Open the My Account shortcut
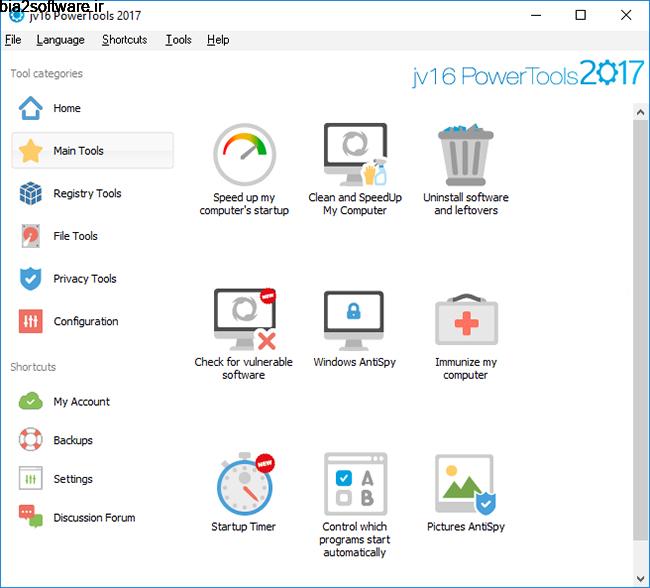This screenshot has width=650, height=588. pyautogui.click(x=81, y=402)
